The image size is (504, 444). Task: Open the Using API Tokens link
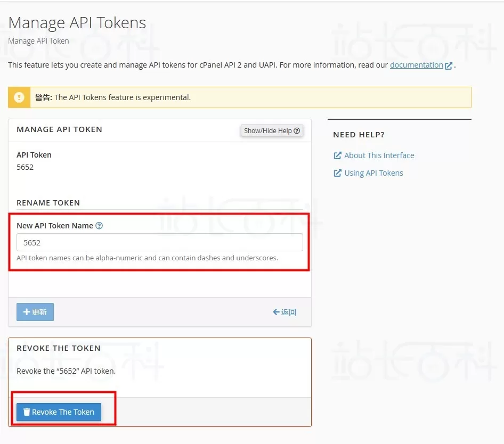373,173
